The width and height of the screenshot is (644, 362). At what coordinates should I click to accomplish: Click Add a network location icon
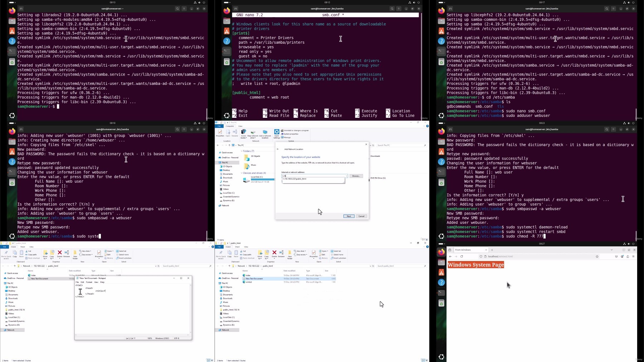(265, 134)
